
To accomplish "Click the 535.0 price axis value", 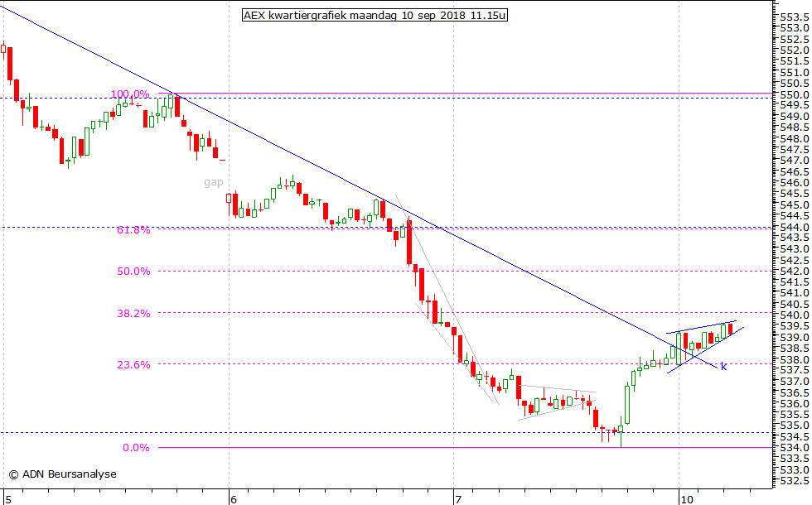I will point(795,426).
